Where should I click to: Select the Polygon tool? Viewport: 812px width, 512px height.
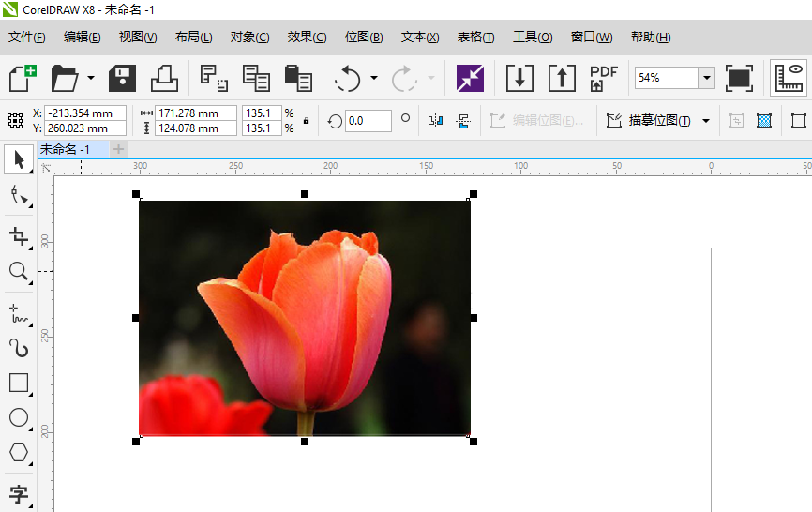(x=18, y=452)
